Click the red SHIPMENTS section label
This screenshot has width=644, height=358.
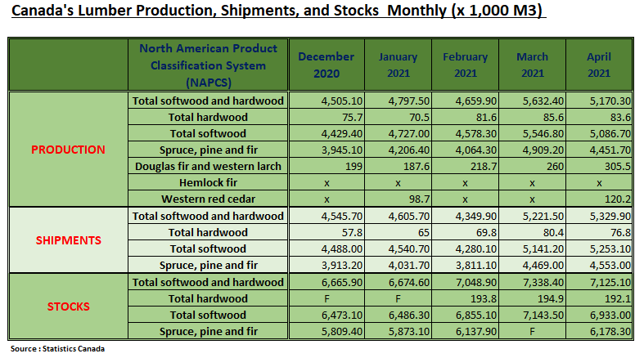68,240
